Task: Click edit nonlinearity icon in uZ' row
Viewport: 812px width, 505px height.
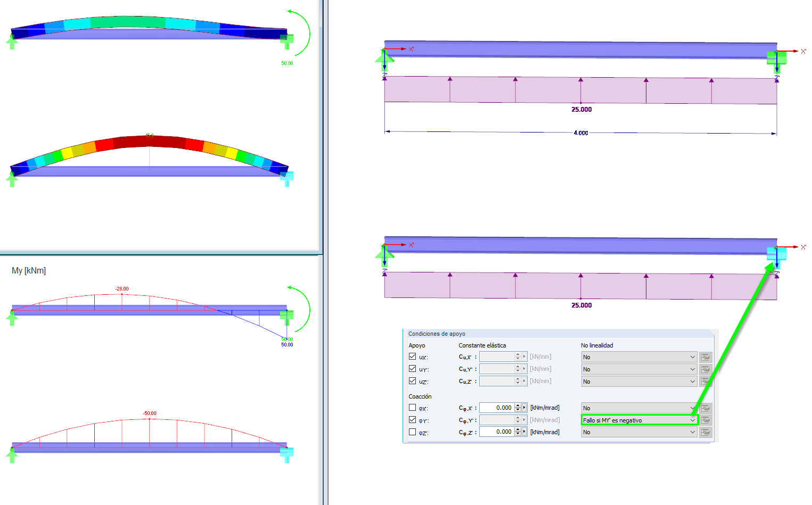Action: click(706, 382)
